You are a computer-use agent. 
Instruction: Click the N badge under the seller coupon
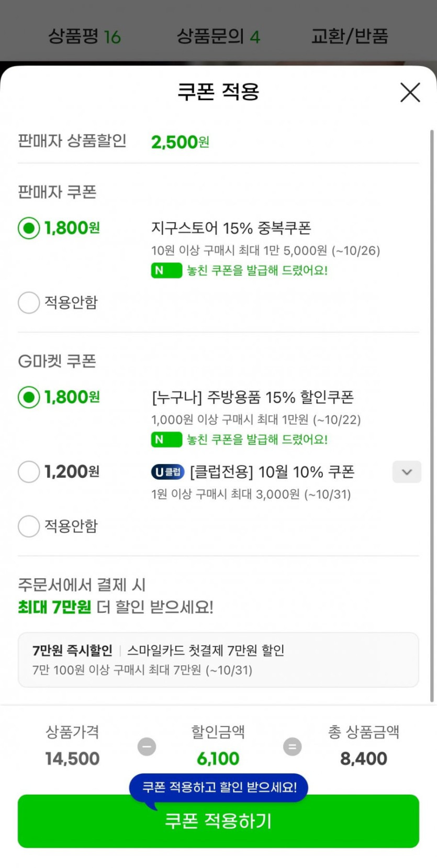[x=166, y=270]
